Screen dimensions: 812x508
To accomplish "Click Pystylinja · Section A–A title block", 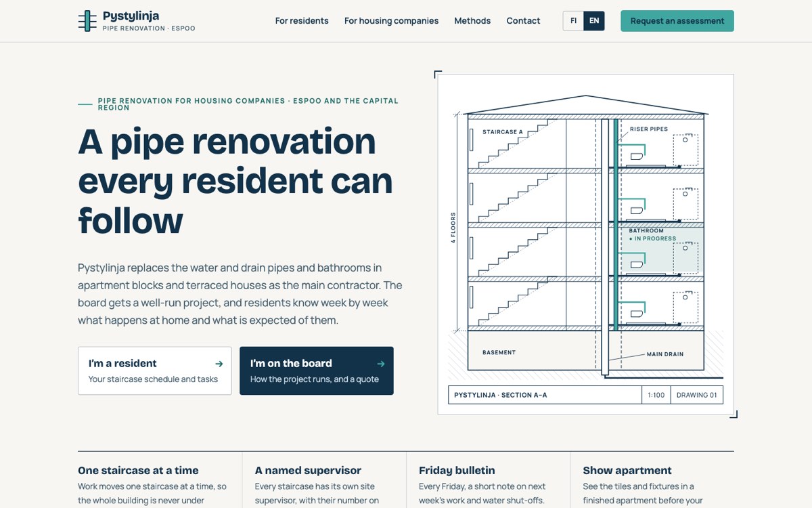I will 545,395.
